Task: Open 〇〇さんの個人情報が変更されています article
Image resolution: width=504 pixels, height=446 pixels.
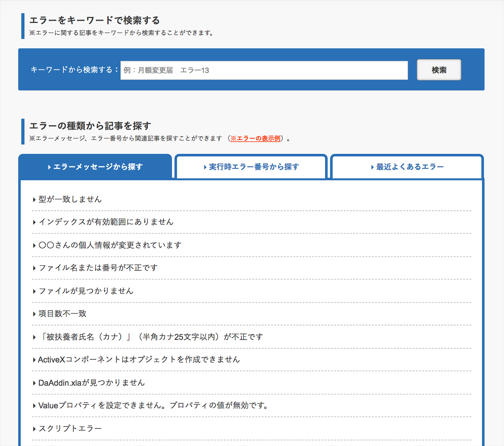Action: coord(110,245)
